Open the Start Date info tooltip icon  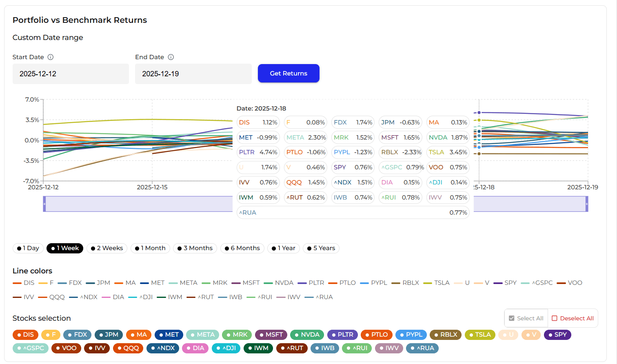pos(50,57)
